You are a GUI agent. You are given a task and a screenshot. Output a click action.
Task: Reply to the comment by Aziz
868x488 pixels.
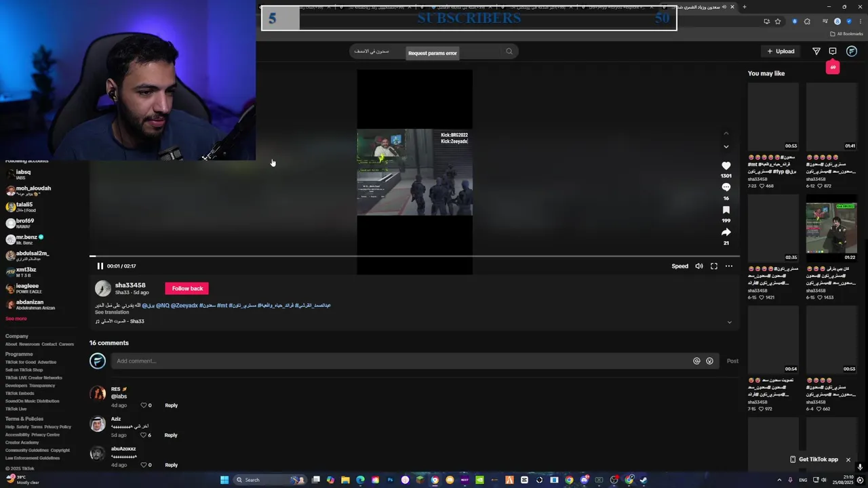172,435
